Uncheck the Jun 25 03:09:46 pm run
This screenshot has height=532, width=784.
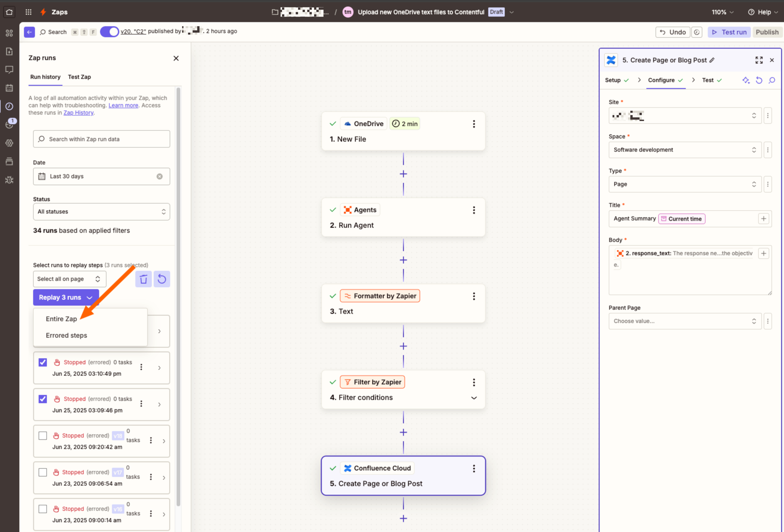[x=43, y=399]
